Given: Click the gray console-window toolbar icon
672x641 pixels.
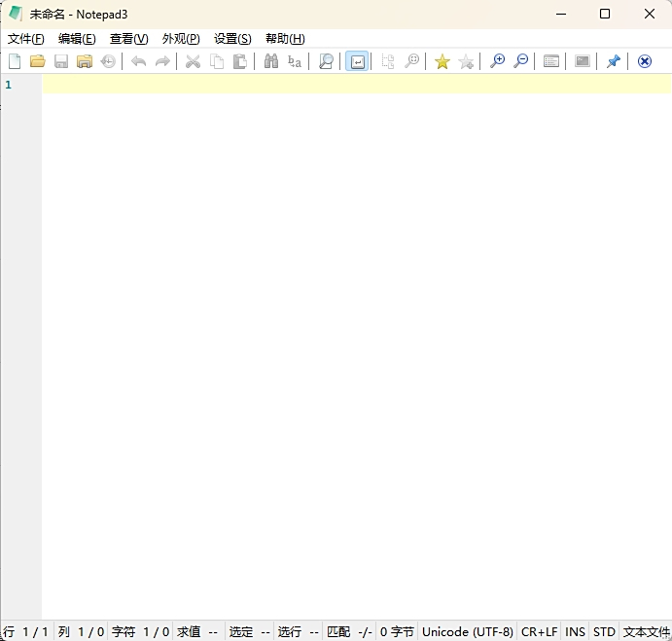Looking at the screenshot, I should point(582,61).
